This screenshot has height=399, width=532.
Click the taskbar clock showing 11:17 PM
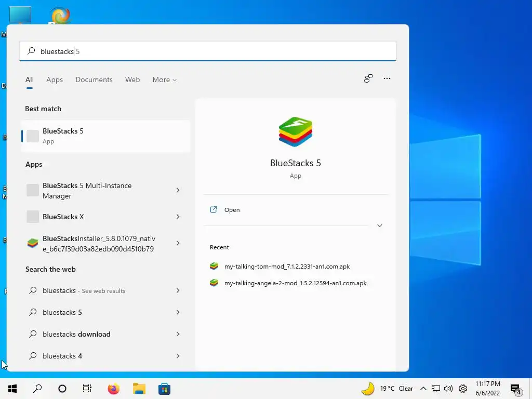tap(487, 389)
